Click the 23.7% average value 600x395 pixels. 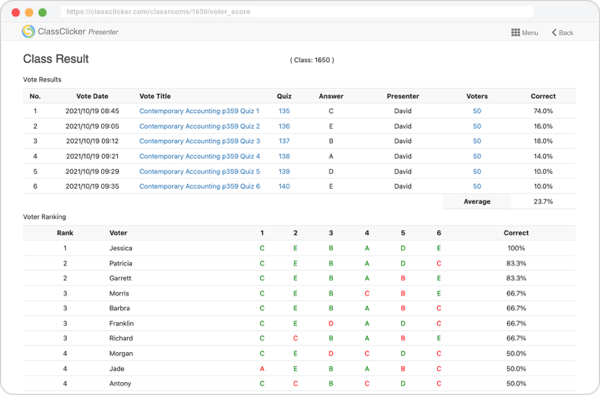coord(543,202)
